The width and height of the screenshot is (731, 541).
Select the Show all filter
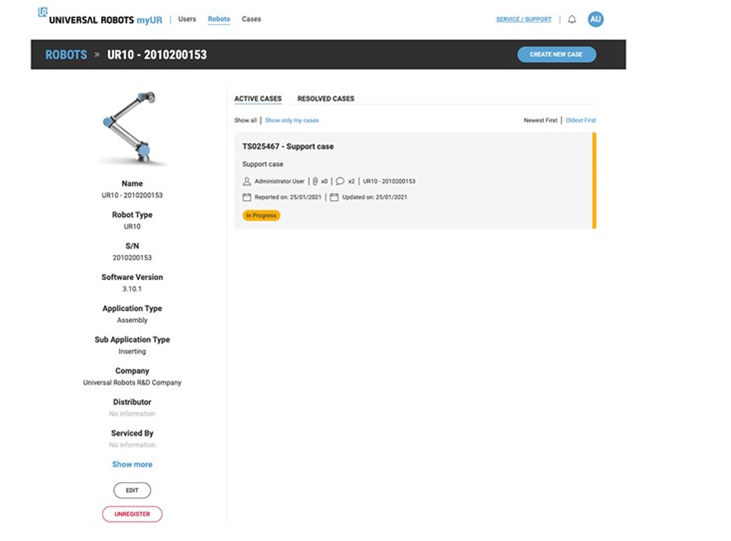click(x=245, y=120)
